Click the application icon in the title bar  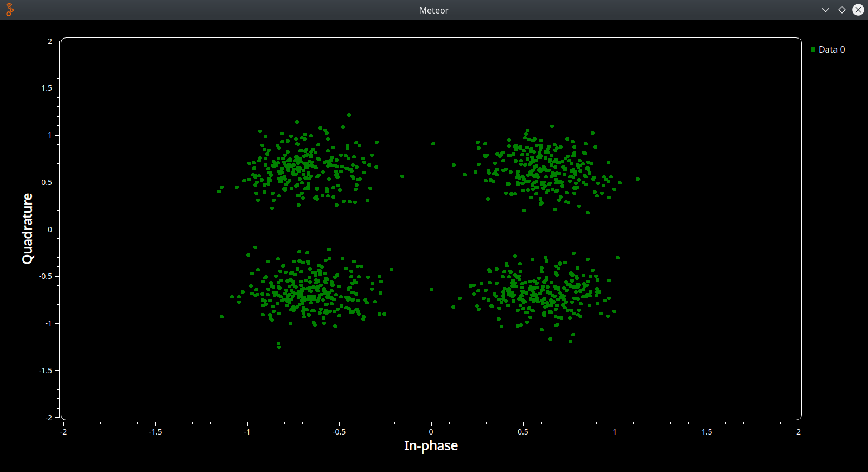point(10,10)
